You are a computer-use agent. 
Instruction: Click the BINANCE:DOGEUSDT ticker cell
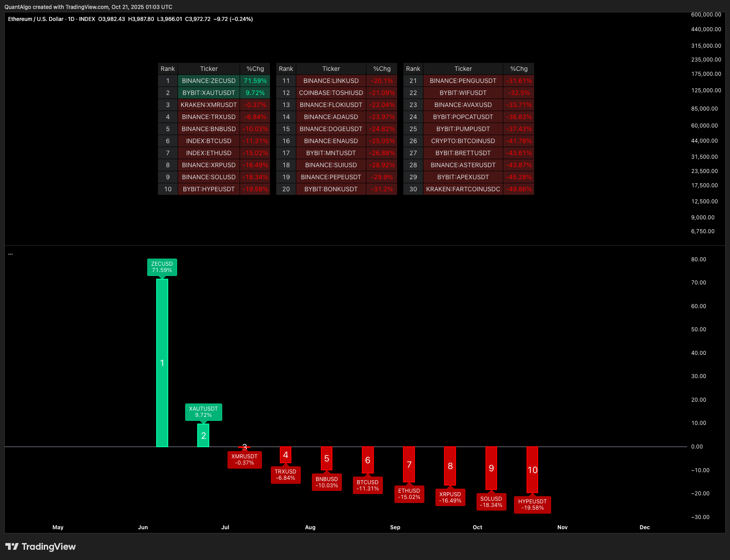331,129
